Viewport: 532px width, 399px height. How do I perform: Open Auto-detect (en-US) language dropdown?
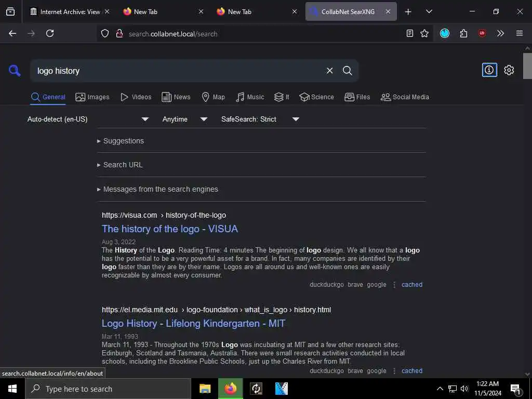point(88,119)
